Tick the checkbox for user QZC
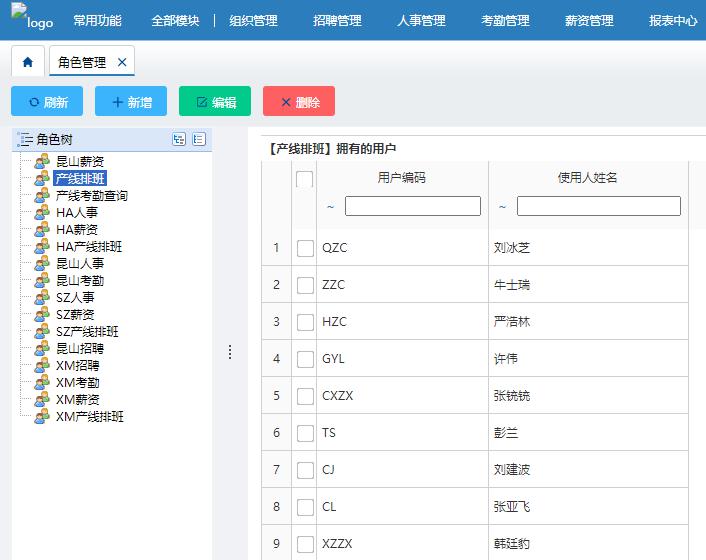Image resolution: width=706 pixels, height=560 pixels. tap(305, 248)
